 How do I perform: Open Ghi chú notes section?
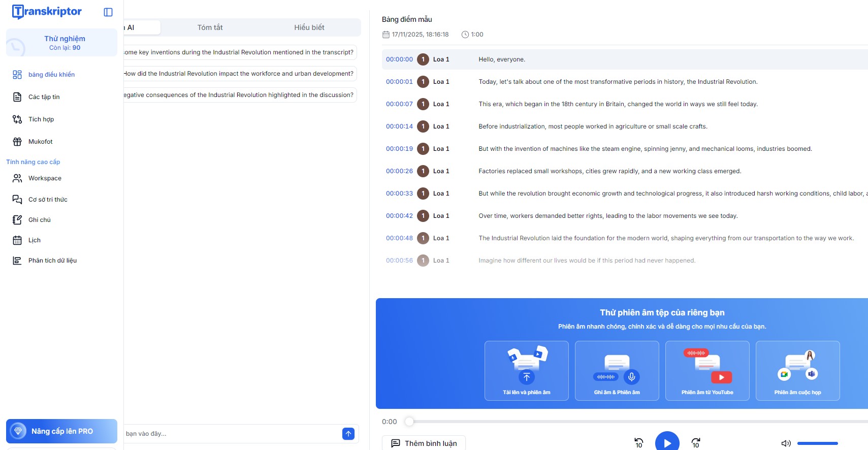coord(40,220)
